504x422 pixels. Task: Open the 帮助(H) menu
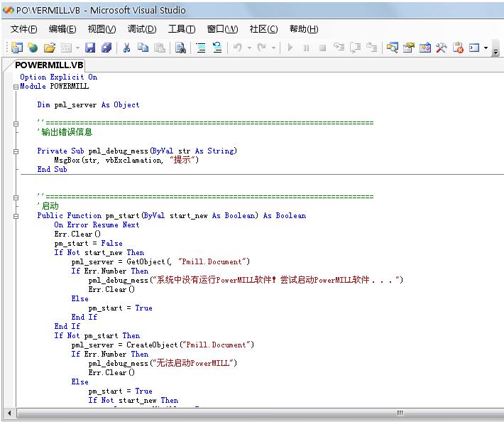[304, 29]
